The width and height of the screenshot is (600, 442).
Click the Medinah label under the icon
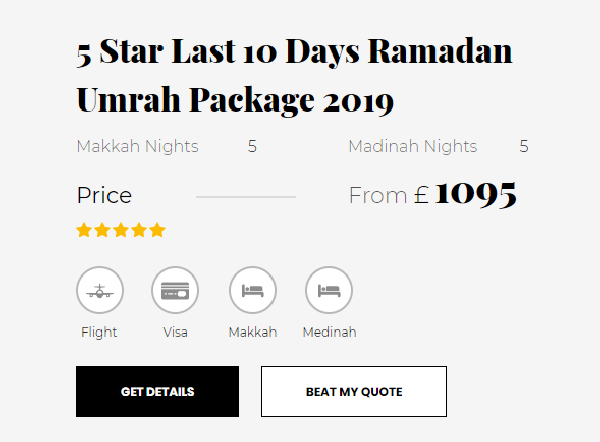tap(329, 332)
